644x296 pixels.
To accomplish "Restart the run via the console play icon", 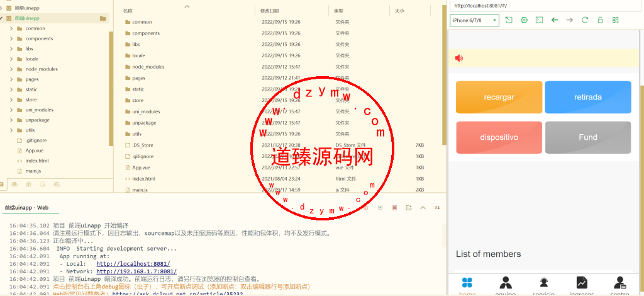I will point(380,208).
